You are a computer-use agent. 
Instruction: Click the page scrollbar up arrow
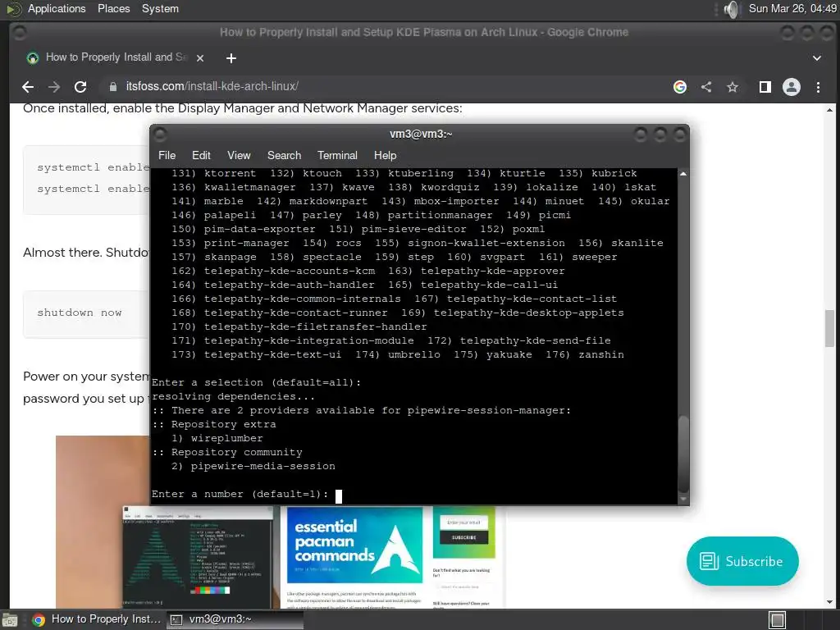click(829, 110)
